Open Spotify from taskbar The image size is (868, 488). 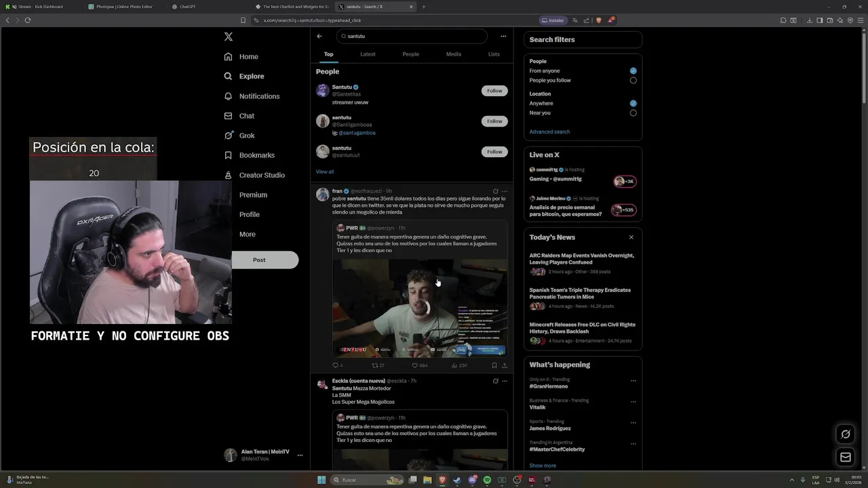click(487, 480)
